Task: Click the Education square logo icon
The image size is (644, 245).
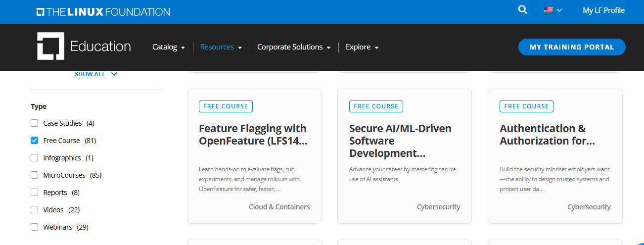Action: tap(50, 46)
